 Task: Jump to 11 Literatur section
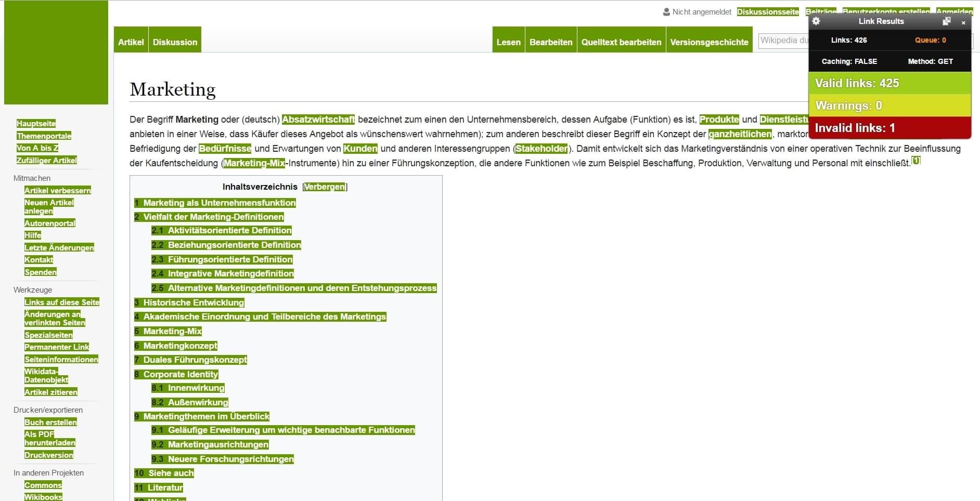pyautogui.click(x=159, y=488)
